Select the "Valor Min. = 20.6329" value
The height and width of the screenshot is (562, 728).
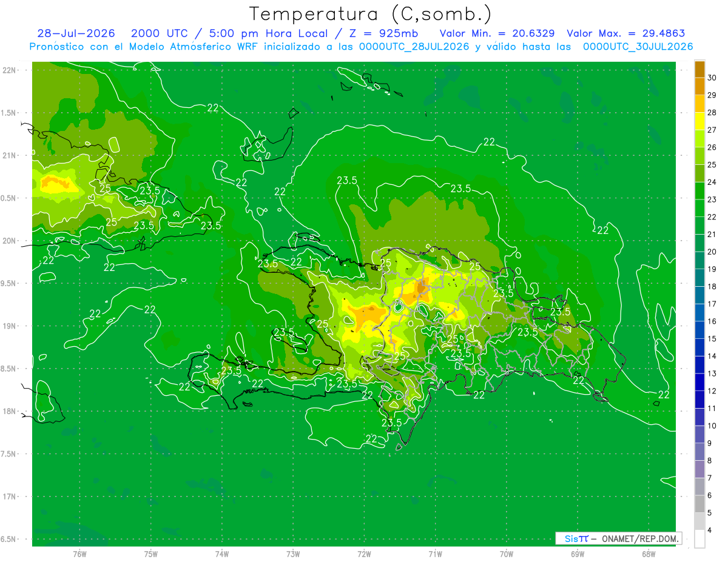click(x=497, y=33)
